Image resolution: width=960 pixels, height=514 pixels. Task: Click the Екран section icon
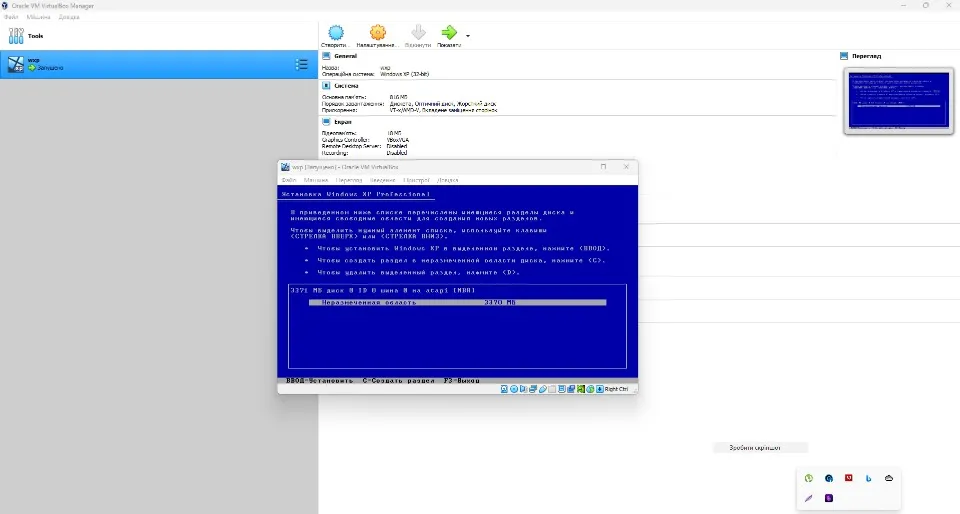click(x=326, y=122)
